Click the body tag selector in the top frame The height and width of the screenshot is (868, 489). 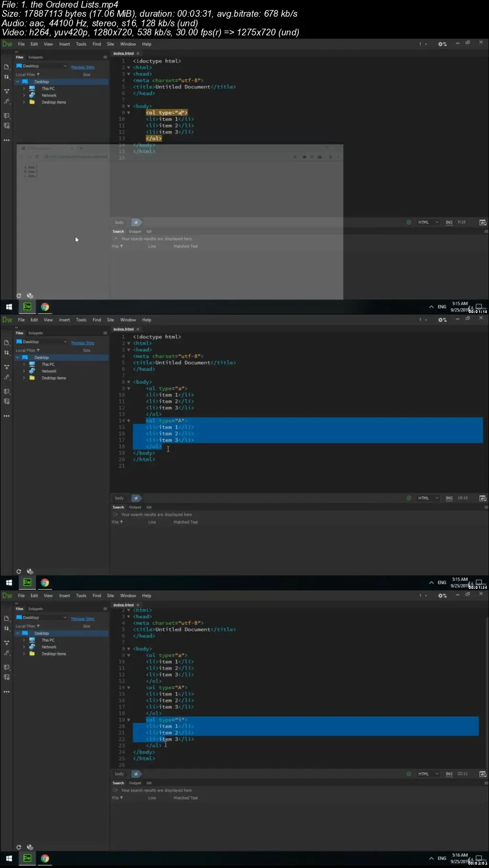tap(119, 222)
